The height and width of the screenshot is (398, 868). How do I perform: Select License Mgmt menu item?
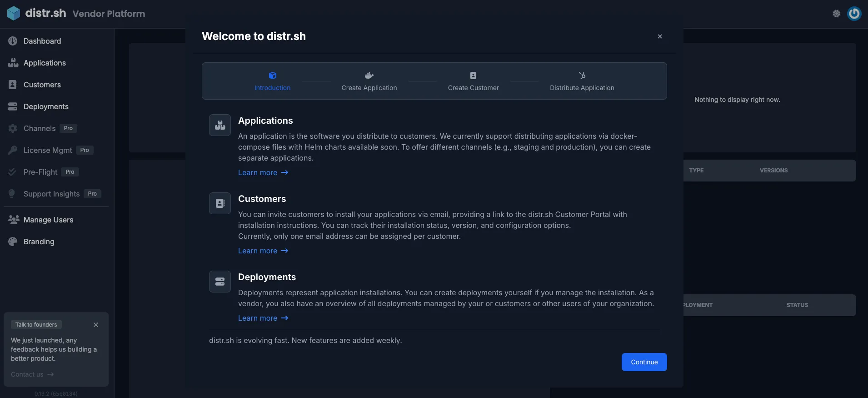coord(48,150)
